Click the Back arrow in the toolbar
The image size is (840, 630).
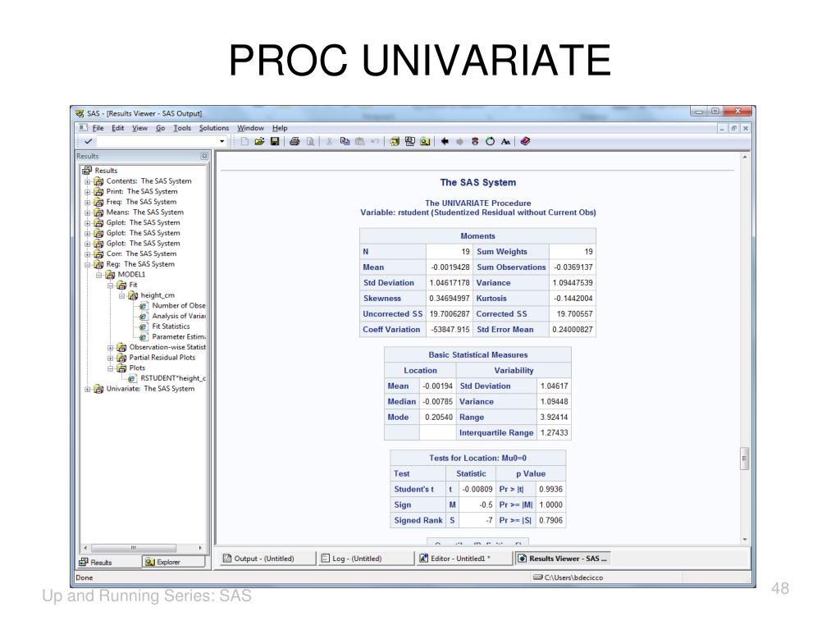[x=445, y=141]
